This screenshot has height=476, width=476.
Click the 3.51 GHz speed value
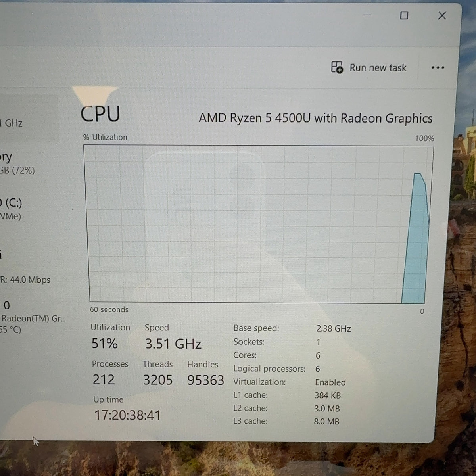pyautogui.click(x=173, y=344)
